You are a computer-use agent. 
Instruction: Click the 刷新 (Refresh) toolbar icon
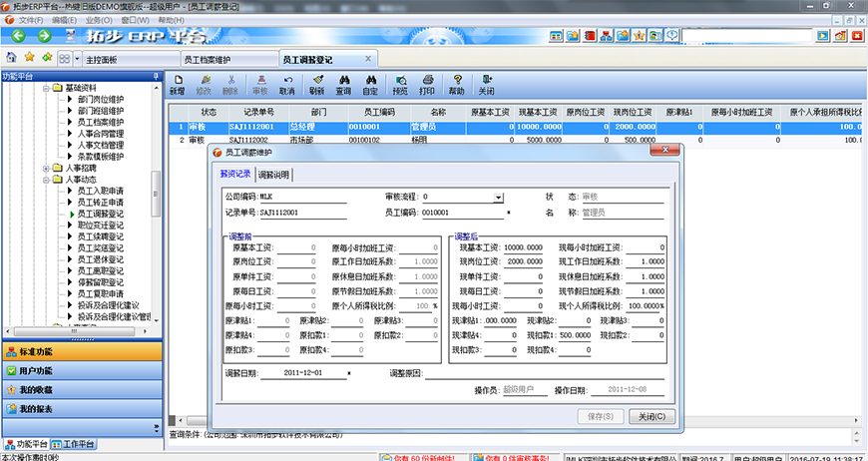(x=315, y=85)
